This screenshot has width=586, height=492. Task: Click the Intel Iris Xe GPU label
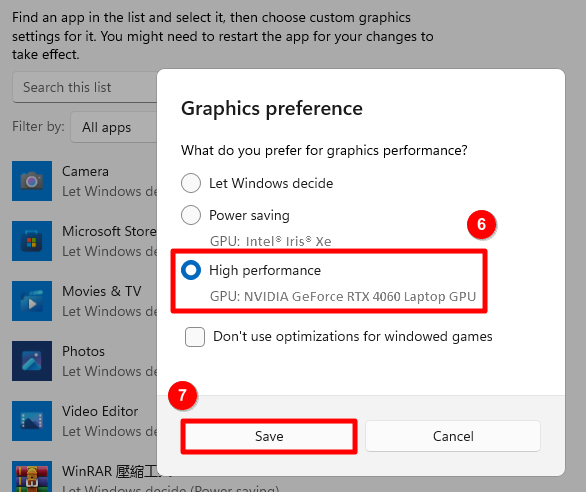271,241
